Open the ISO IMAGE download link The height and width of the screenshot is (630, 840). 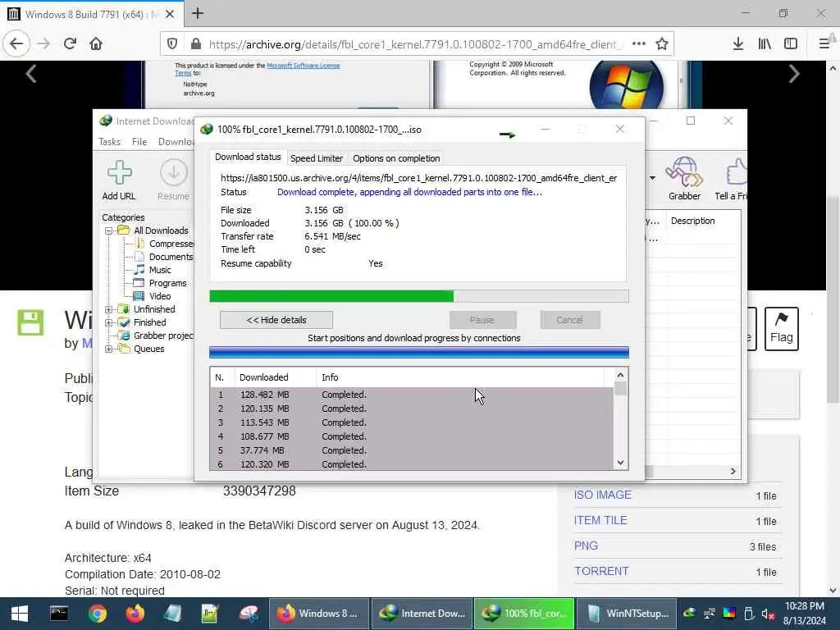click(602, 495)
